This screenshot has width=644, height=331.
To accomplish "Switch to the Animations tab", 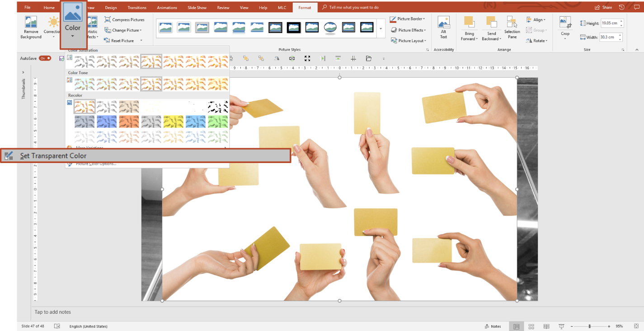I will pyautogui.click(x=167, y=8).
